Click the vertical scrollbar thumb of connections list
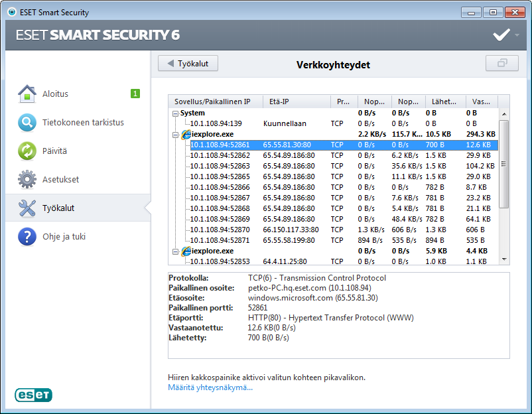This screenshot has height=414, width=532. 504,164
